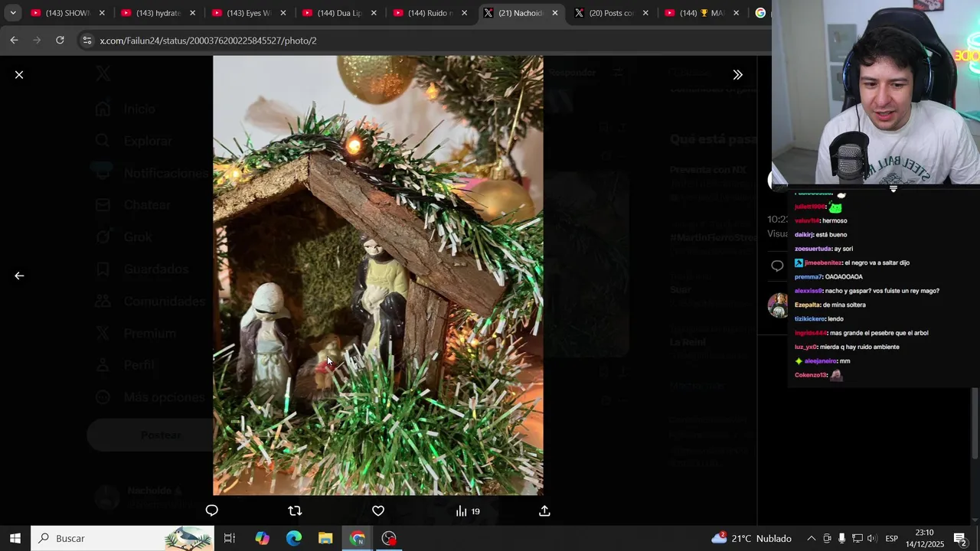Open Copilot icon in taskbar
Viewport: 980px width, 551px height.
[x=262, y=538]
